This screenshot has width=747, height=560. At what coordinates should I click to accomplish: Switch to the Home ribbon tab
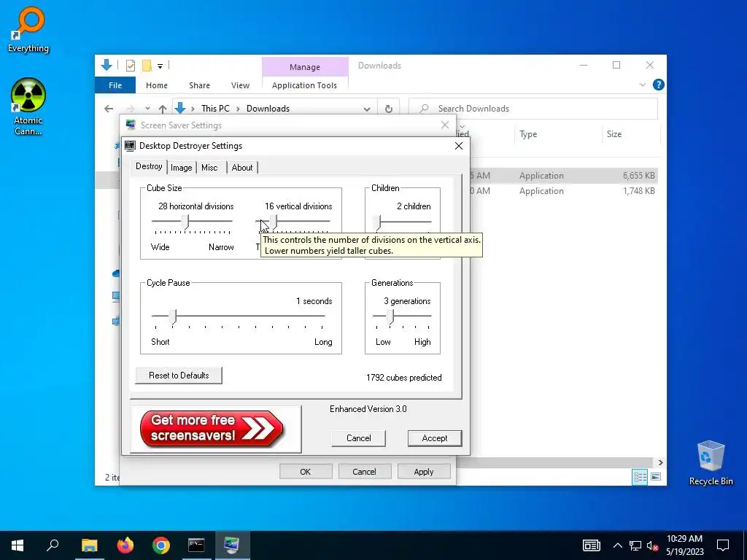point(157,85)
